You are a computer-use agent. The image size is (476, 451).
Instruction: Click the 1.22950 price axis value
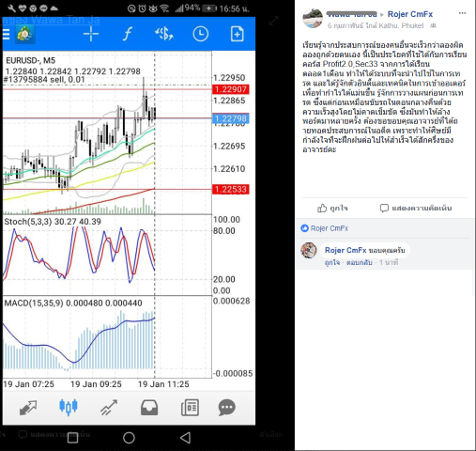[x=229, y=78]
